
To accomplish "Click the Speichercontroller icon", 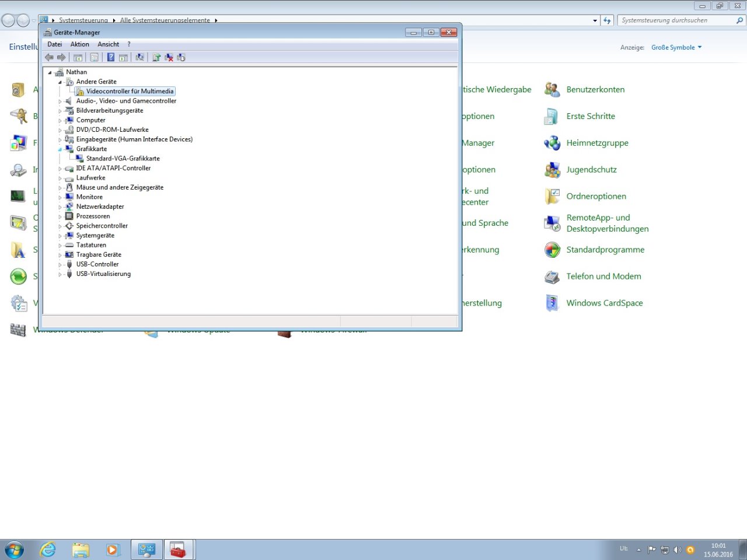I will pos(69,226).
